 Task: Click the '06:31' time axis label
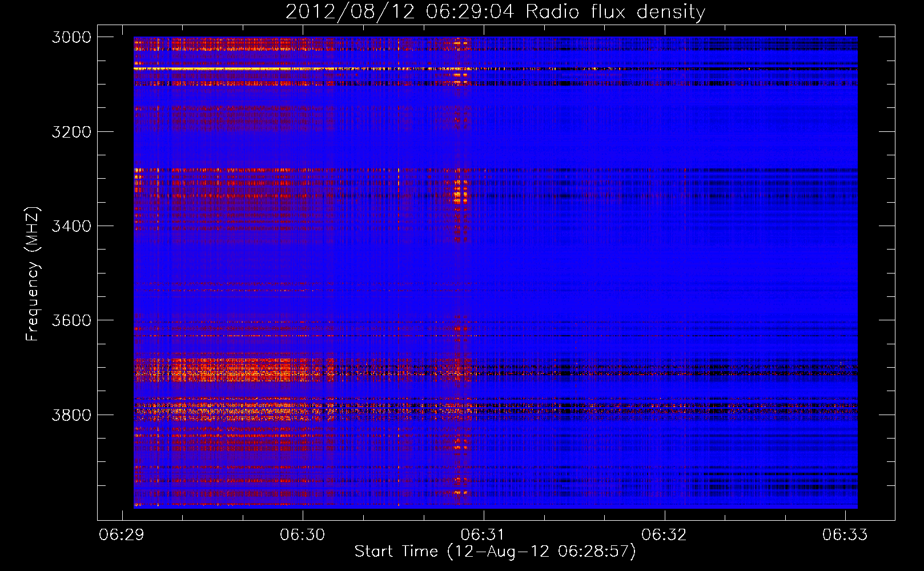coord(483,534)
